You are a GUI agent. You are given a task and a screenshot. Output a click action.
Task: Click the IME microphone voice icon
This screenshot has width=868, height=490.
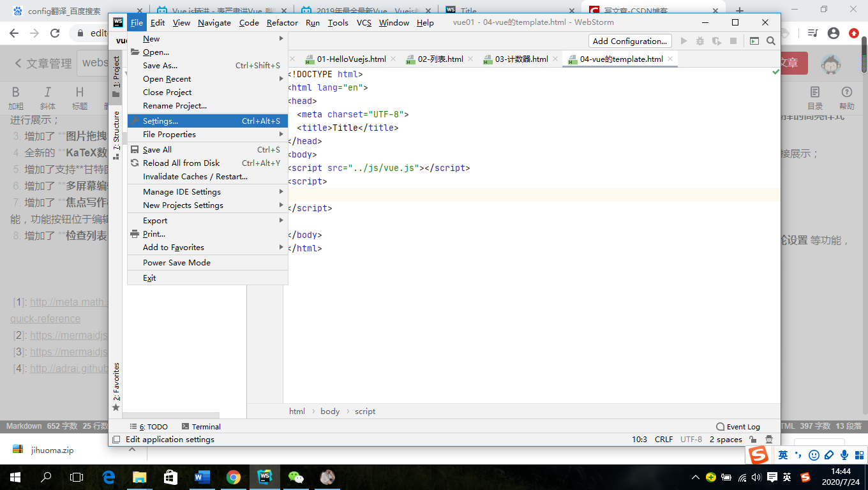coord(844,456)
